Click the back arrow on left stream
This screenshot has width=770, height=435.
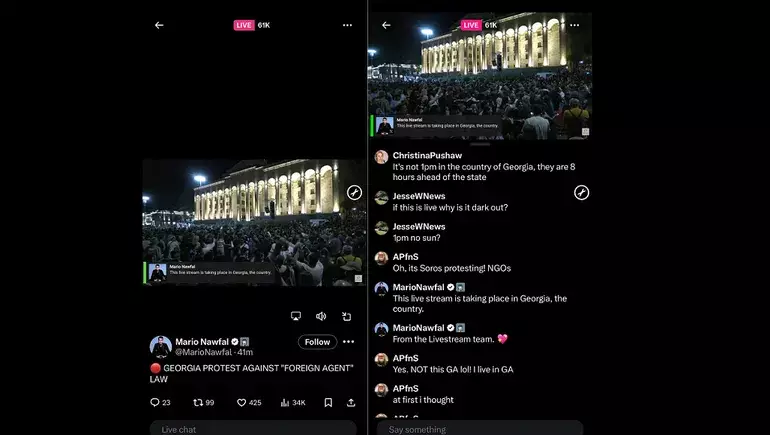(159, 25)
